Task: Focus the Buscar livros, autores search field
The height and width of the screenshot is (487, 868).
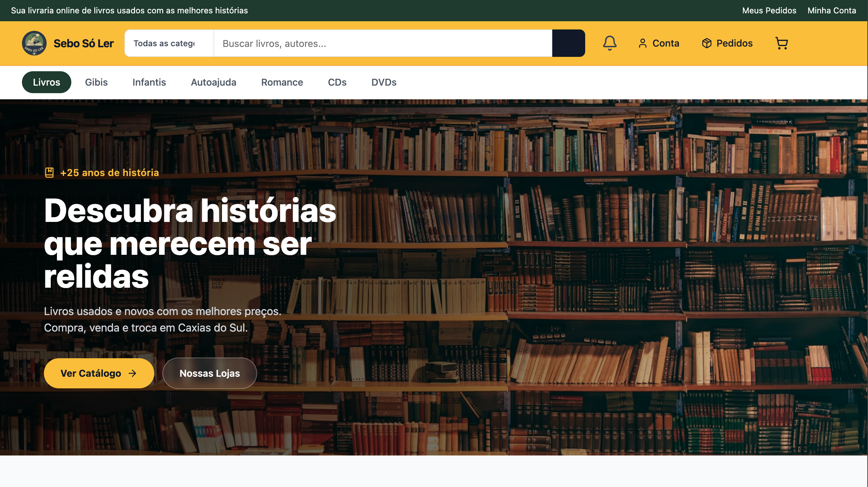Action: tap(383, 43)
